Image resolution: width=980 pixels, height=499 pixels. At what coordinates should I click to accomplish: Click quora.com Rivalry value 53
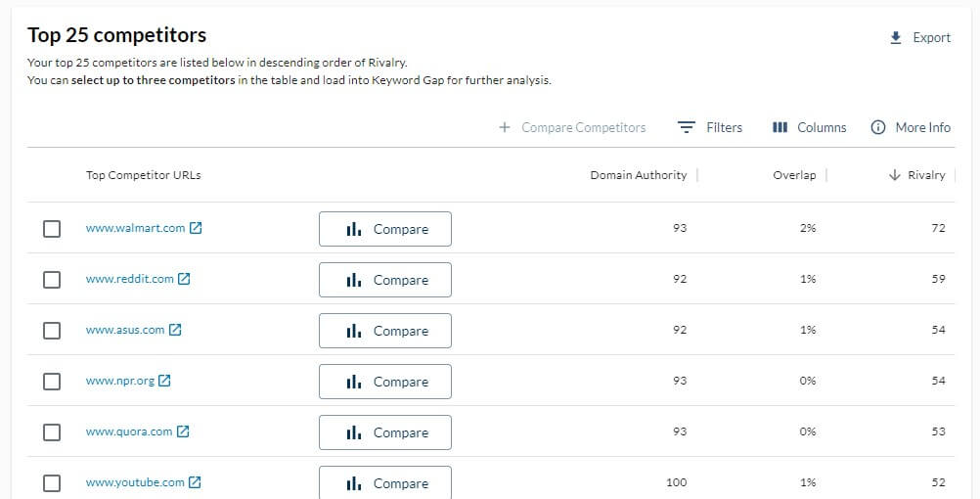tap(938, 431)
